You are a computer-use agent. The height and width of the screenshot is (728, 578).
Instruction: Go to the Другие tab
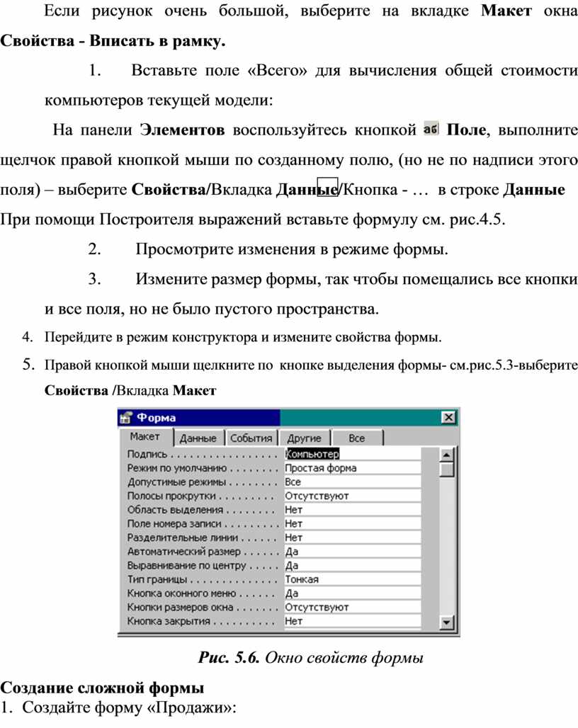click(304, 438)
